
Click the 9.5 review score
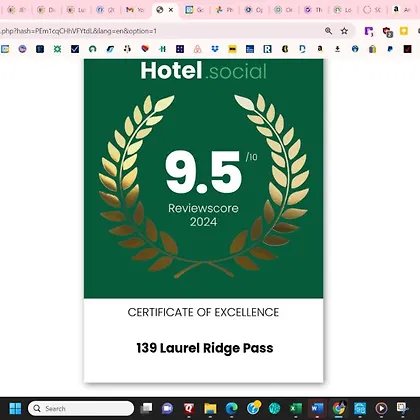(x=203, y=172)
